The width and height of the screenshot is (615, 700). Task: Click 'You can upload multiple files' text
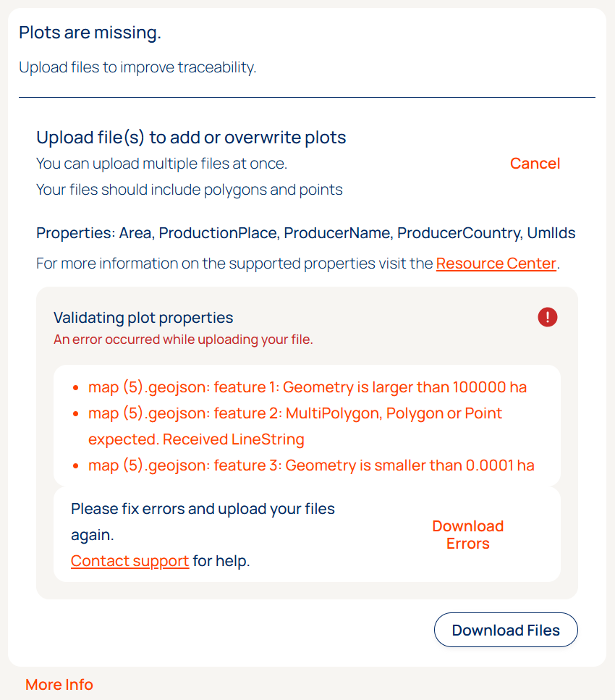[162, 164]
